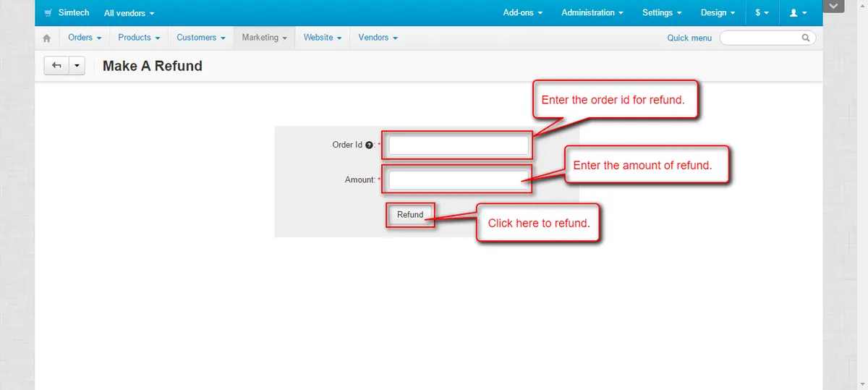This screenshot has height=390, width=868.
Task: Click the back arrow button
Action: coord(56,66)
